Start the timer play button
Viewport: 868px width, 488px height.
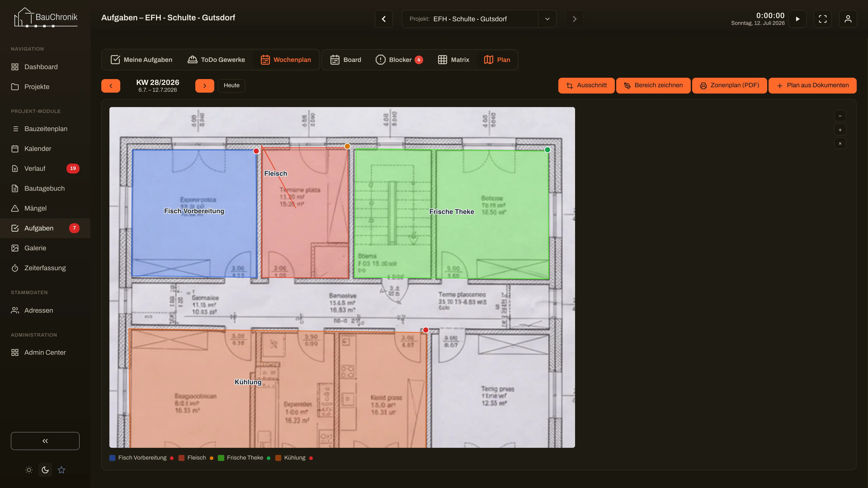point(797,19)
